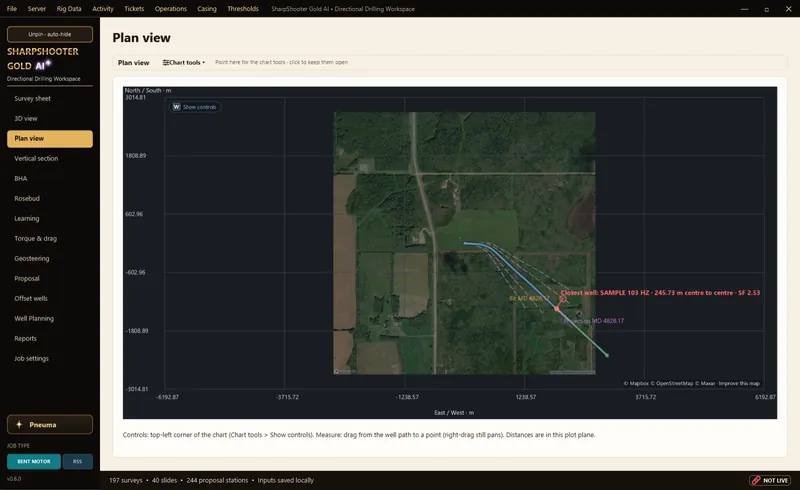Click the v0.6.0 version label

click(x=14, y=479)
